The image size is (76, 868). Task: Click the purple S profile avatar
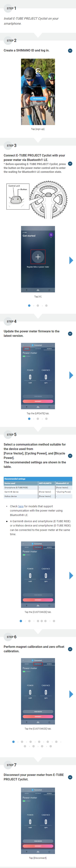tap(51, 235)
